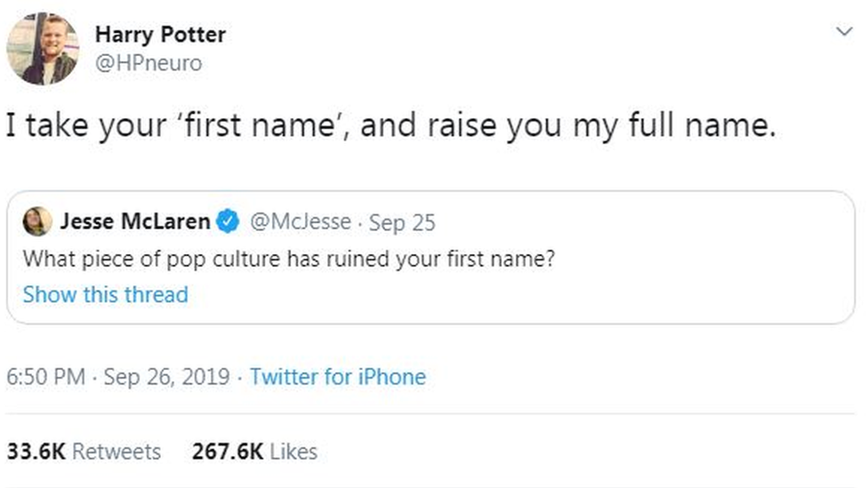Screen dimensions: 868x488
Task: Open the @McJesse handle
Action: coord(300,221)
